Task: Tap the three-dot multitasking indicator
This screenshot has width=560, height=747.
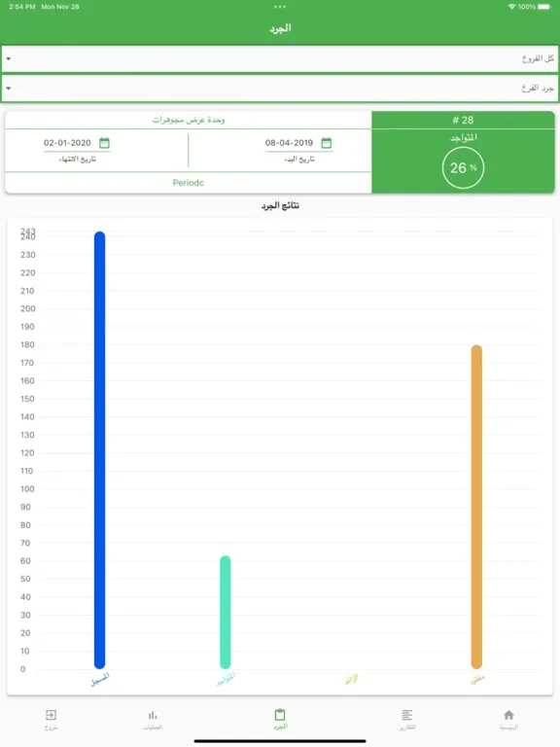Action: tap(280, 7)
